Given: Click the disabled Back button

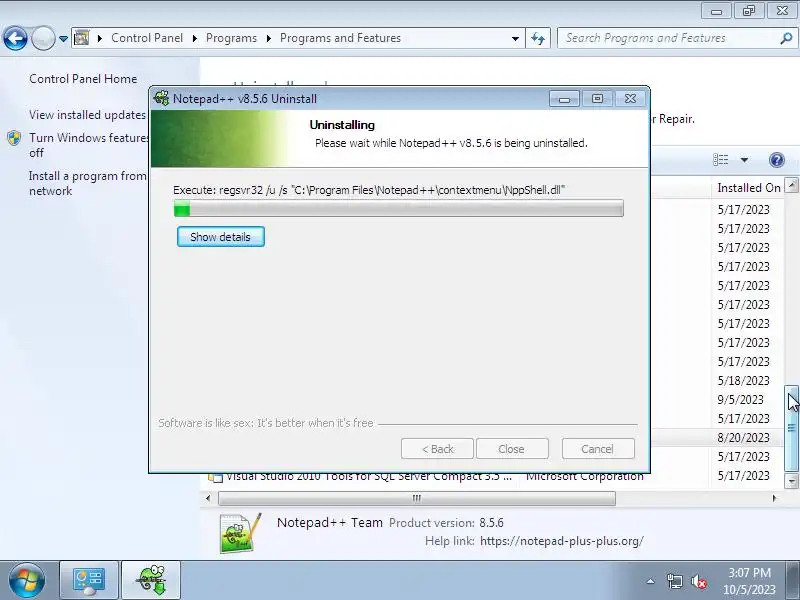Looking at the screenshot, I should [437, 449].
